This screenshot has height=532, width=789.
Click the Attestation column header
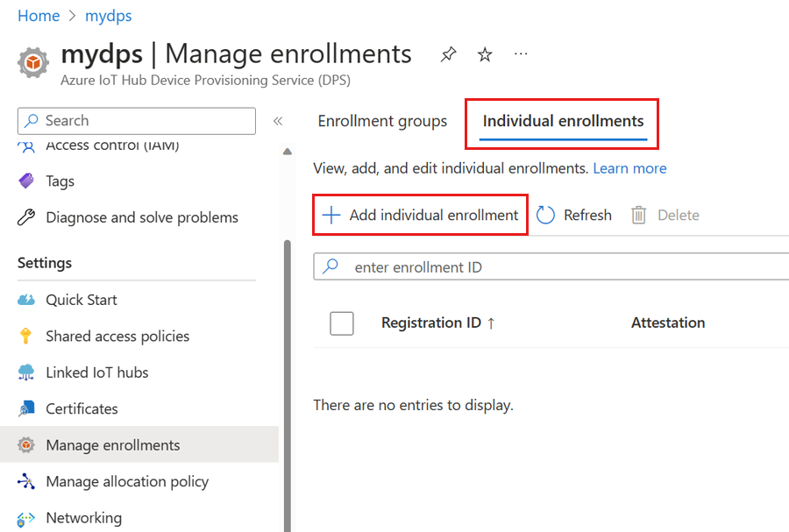click(668, 323)
